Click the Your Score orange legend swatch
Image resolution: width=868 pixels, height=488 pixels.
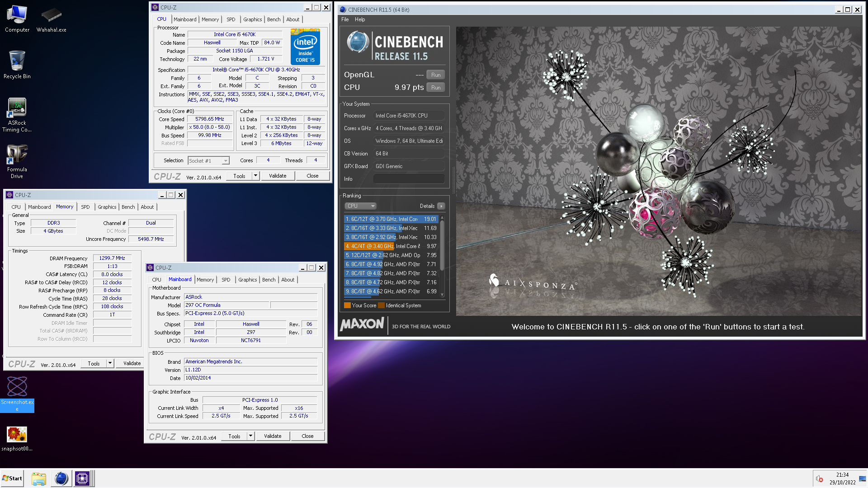(347, 305)
